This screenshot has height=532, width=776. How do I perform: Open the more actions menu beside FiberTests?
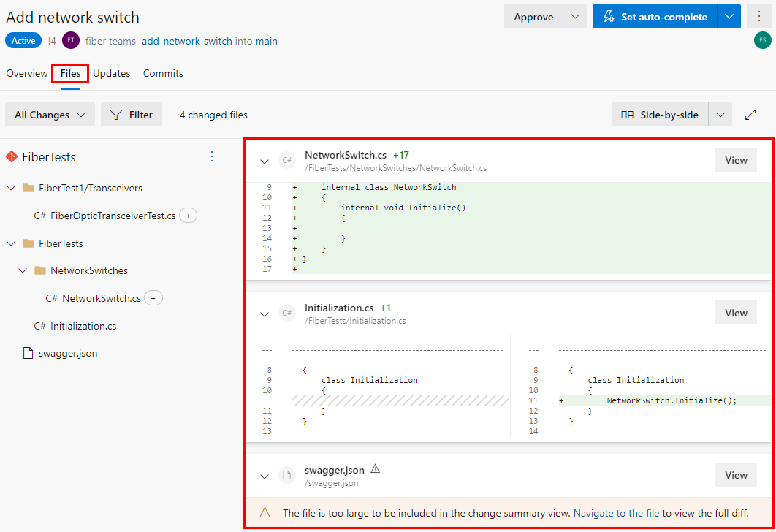click(211, 156)
